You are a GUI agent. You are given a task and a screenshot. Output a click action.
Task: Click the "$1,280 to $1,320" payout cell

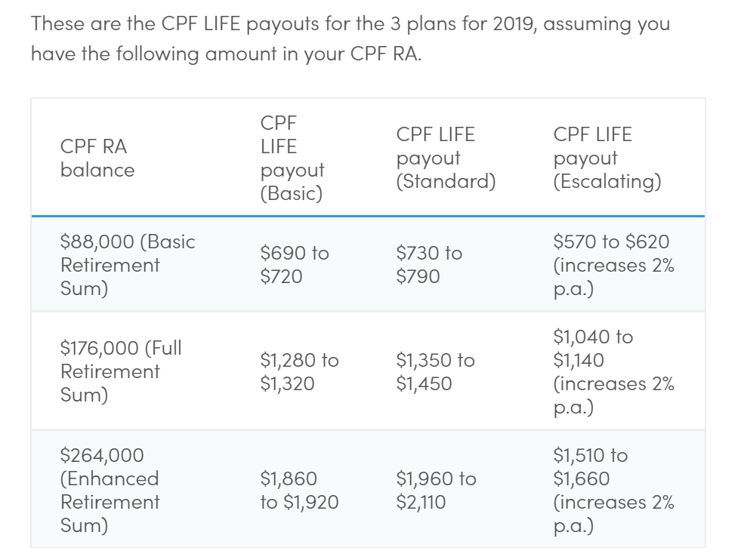(299, 372)
